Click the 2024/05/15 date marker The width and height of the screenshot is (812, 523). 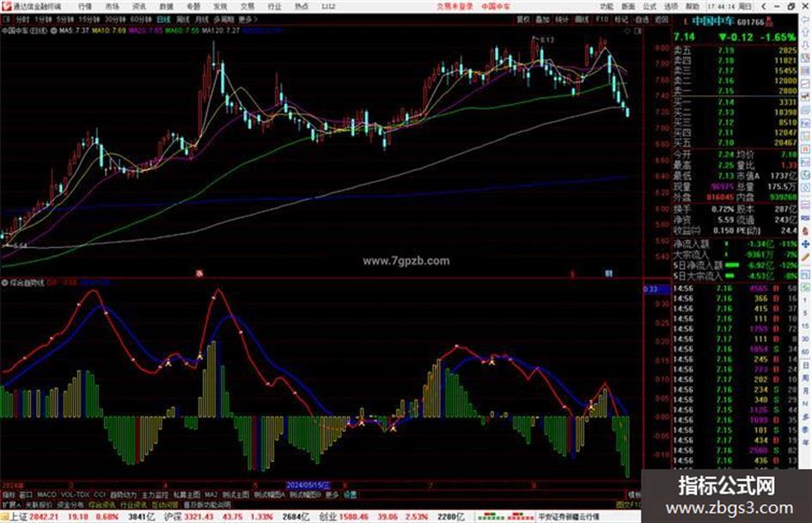point(308,485)
